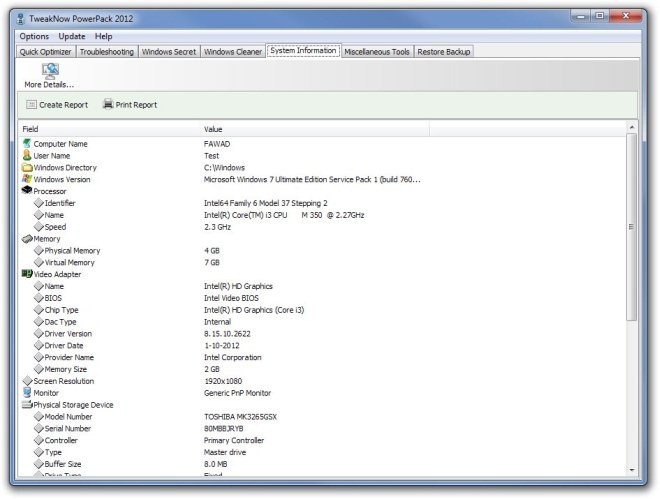This screenshot has width=660, height=499.
Task: Click the diamond icon beside Driver Version
Action: pyautogui.click(x=39, y=333)
